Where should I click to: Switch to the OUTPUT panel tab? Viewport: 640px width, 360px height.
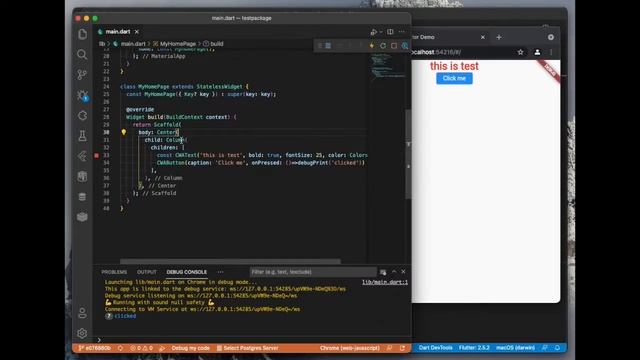coord(147,272)
